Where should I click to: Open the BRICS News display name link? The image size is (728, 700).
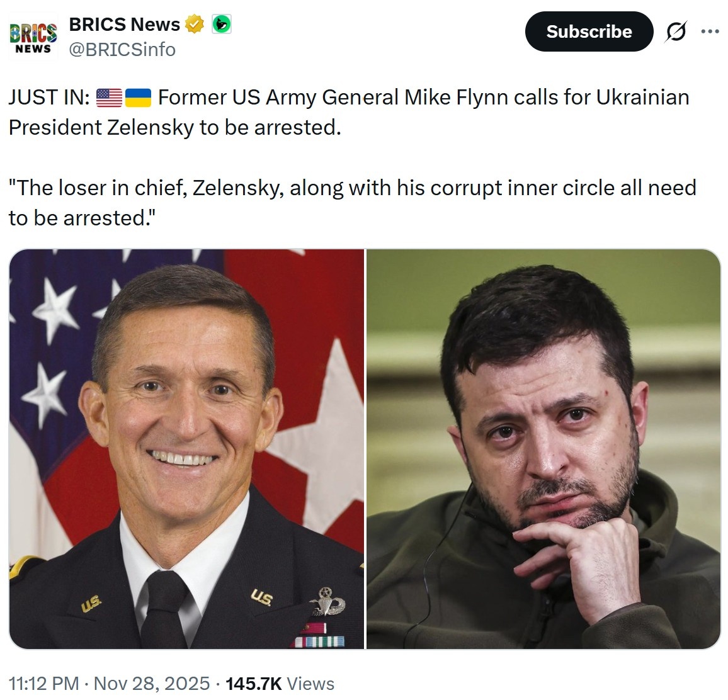click(124, 25)
